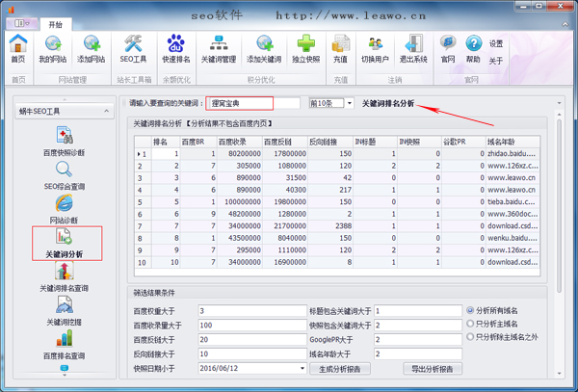Sort by the 反向链接 column header

click(x=330, y=142)
